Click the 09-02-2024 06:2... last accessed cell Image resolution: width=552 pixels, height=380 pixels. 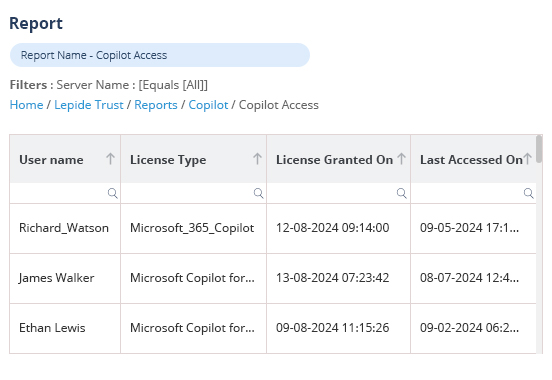tap(473, 328)
